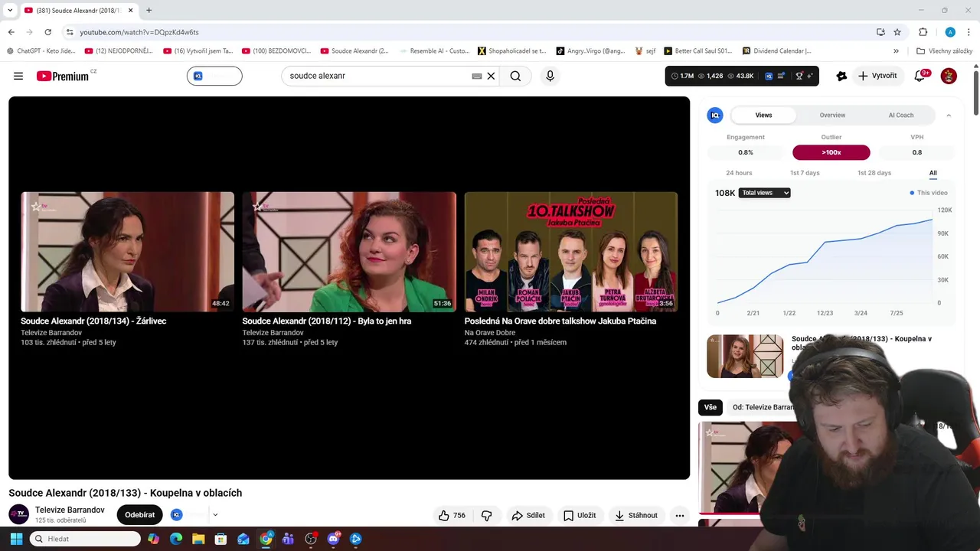Click vidIQ list icon in stats bar
The width and height of the screenshot is (980, 551).
pyautogui.click(x=781, y=76)
